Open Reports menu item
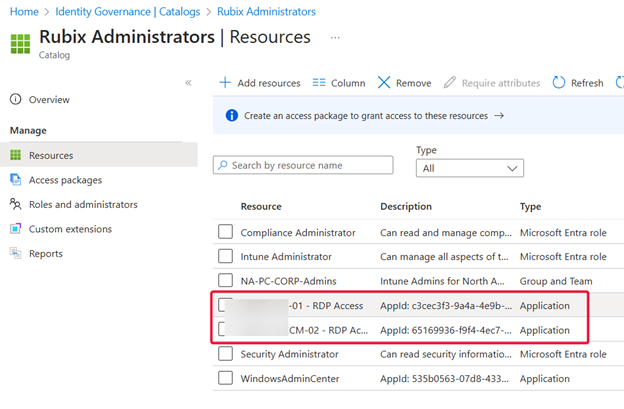Screen dimensions: 624x409 (46, 253)
